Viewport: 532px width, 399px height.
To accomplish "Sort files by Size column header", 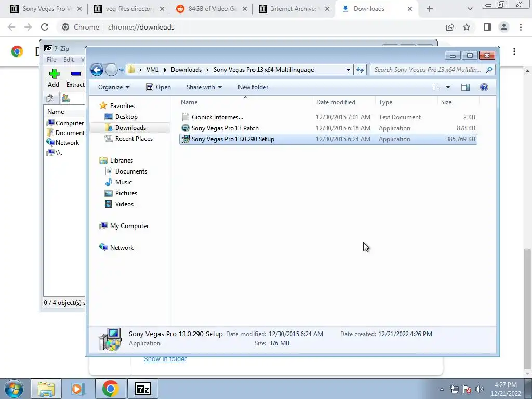I will pos(458,102).
